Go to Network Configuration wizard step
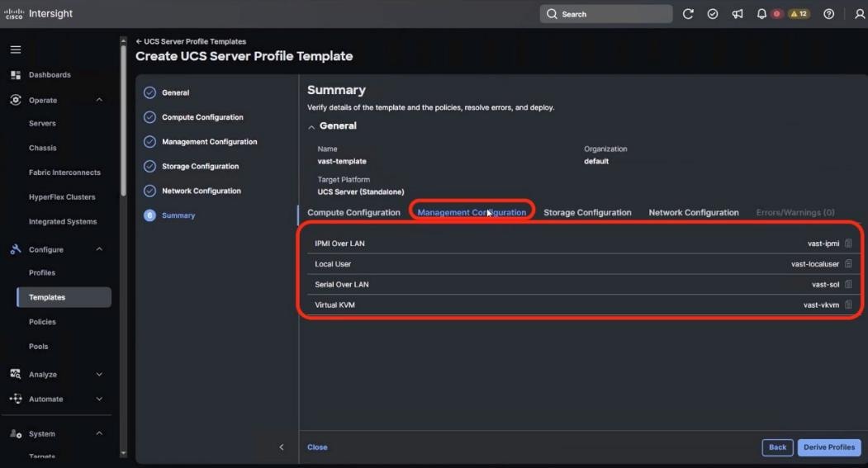Image resolution: width=868 pixels, height=468 pixels. click(x=202, y=191)
